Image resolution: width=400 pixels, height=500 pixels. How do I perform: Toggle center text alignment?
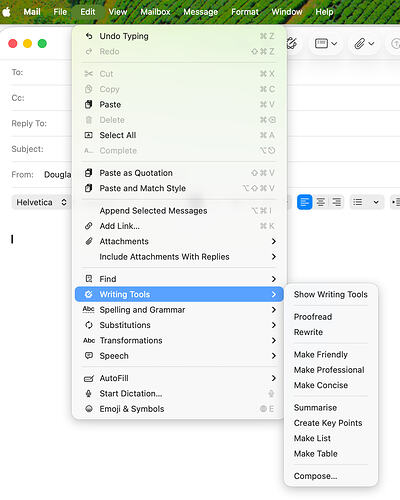tap(321, 202)
